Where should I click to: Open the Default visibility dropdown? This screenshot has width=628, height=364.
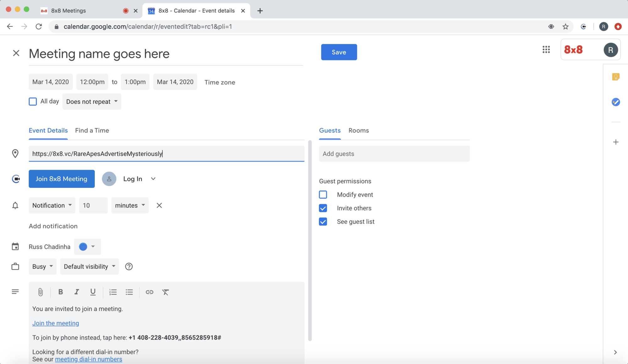click(x=89, y=266)
